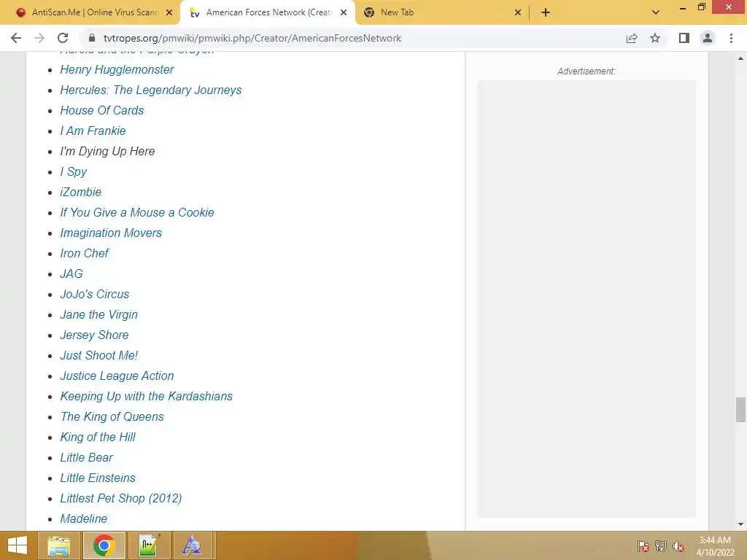Click I'm Dying Up Here text
Viewport: 747px width, 560px height.
pyautogui.click(x=107, y=152)
